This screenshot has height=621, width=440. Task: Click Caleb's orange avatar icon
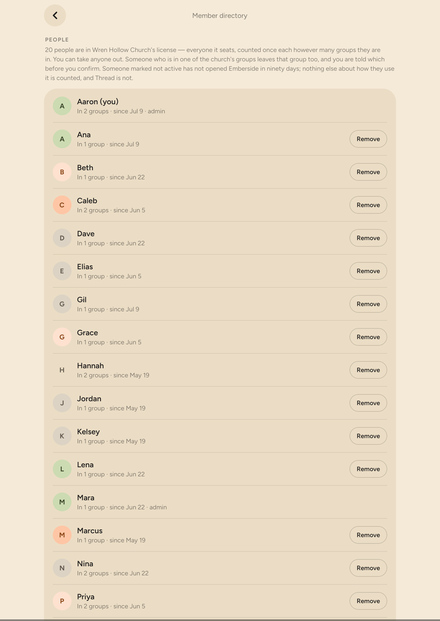pyautogui.click(x=62, y=205)
